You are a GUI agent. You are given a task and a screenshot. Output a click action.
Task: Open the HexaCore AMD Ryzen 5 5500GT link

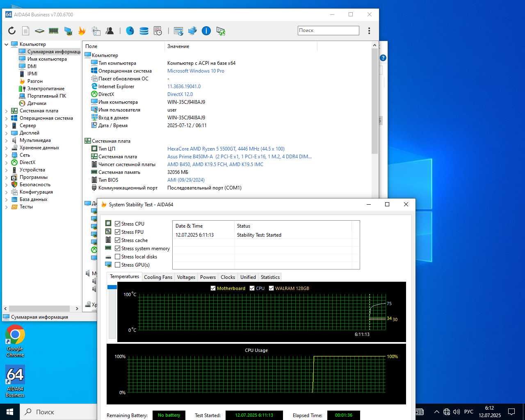(x=226, y=149)
